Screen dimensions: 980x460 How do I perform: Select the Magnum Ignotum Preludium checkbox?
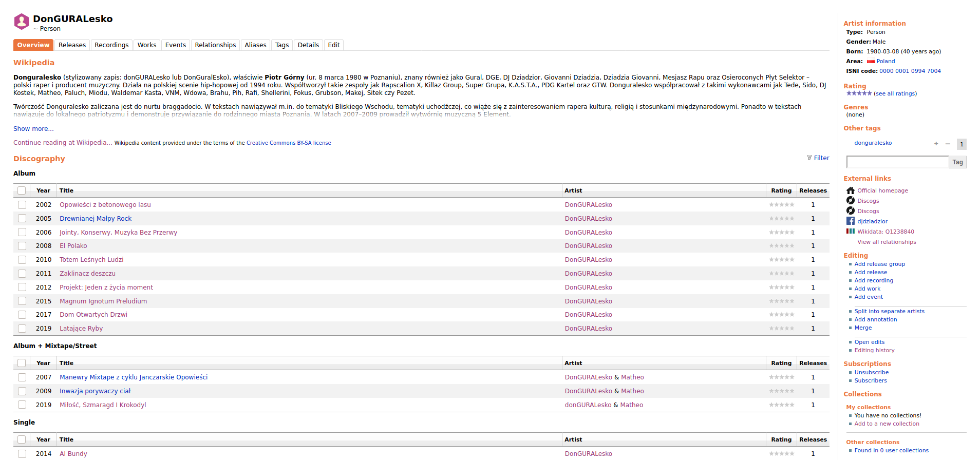coord(22,301)
